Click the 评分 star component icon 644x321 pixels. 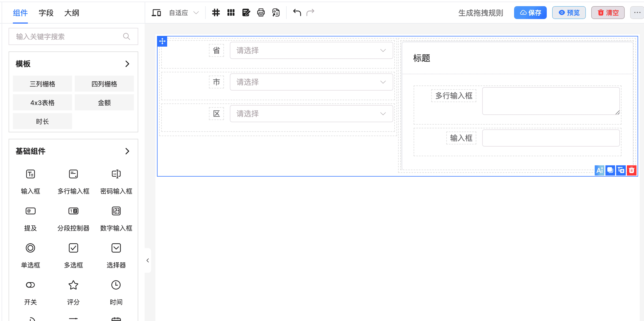pos(73,285)
